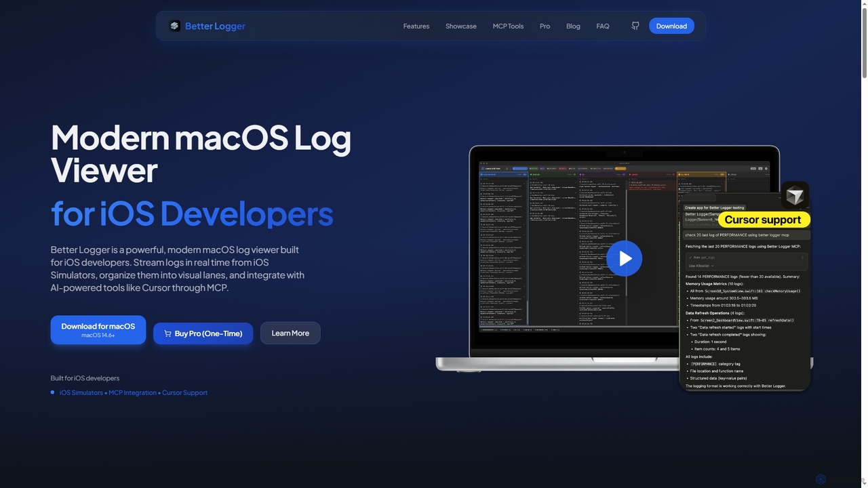
Task: Open the Blog nav item
Action: [x=573, y=26]
